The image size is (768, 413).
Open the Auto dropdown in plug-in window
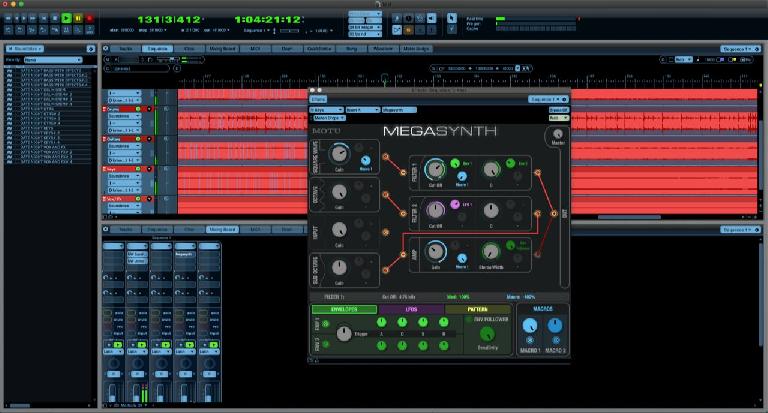pyautogui.click(x=558, y=118)
